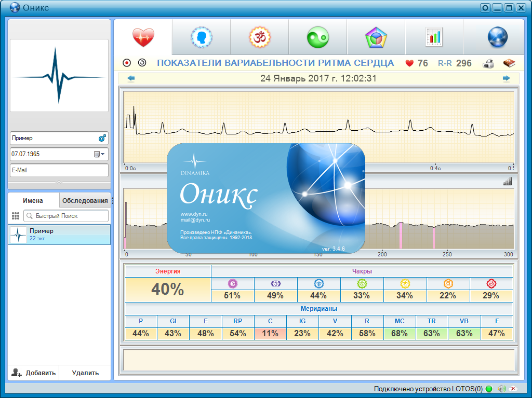Click the circular timer icon
This screenshot has width=532, height=398.
[142, 63]
